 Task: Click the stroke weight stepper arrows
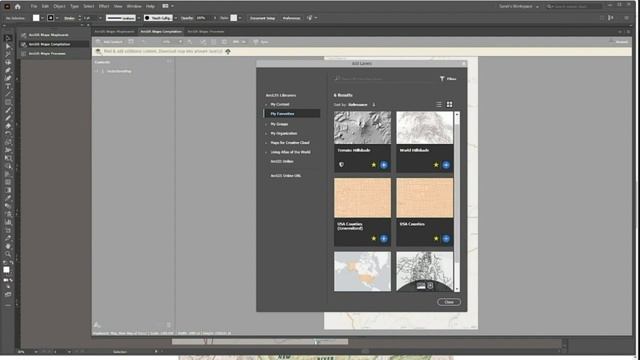click(x=79, y=18)
